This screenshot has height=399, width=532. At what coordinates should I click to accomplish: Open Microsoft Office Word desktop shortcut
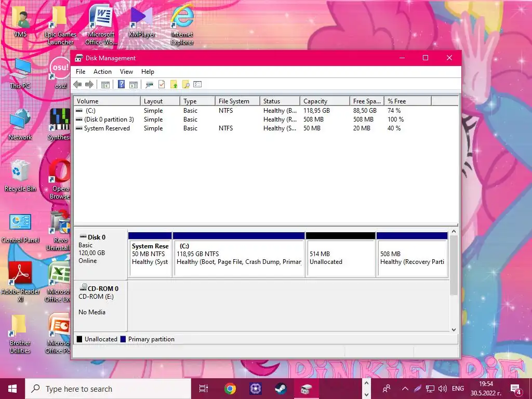[101, 26]
